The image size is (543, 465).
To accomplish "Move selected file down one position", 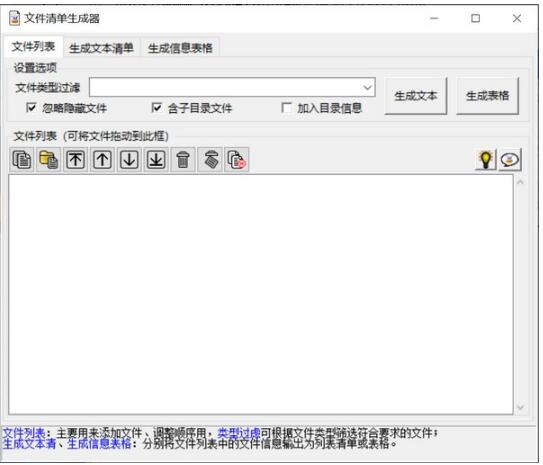I will tap(129, 160).
